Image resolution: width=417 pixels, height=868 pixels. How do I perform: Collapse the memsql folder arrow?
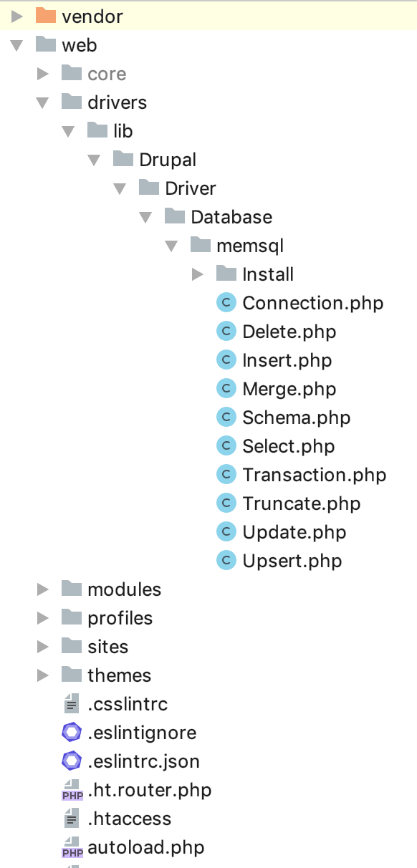point(171,246)
